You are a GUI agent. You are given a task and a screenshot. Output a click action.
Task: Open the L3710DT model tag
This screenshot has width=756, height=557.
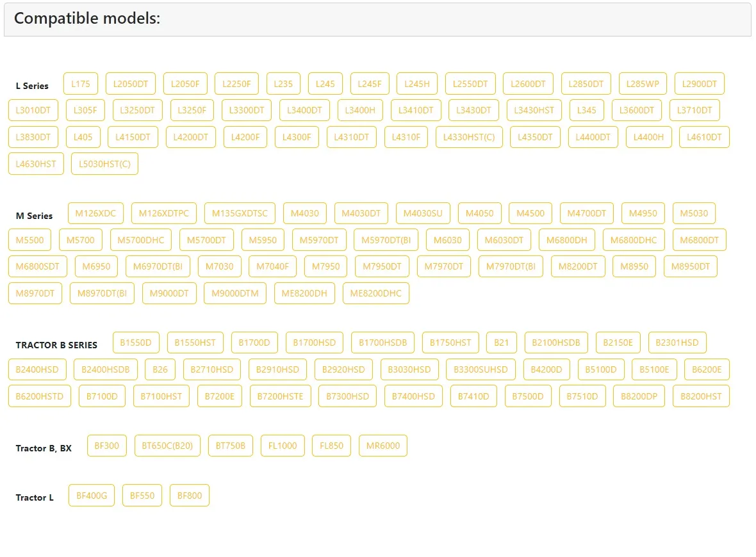pos(694,110)
